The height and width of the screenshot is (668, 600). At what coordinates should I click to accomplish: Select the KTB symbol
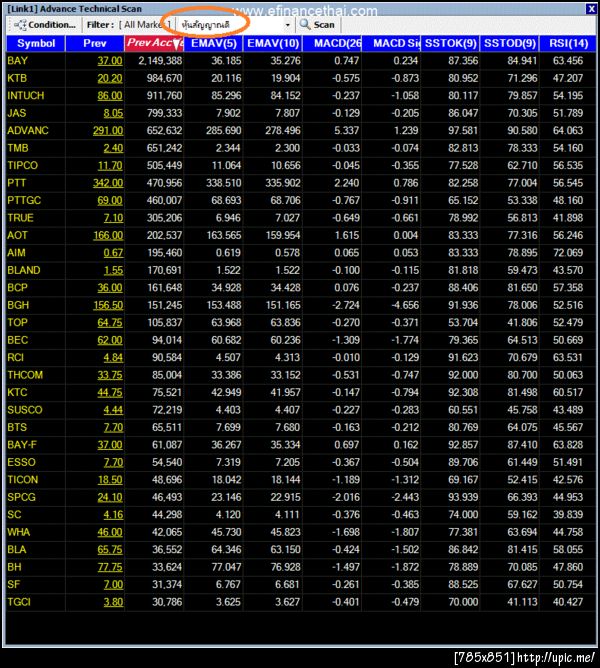click(17, 78)
